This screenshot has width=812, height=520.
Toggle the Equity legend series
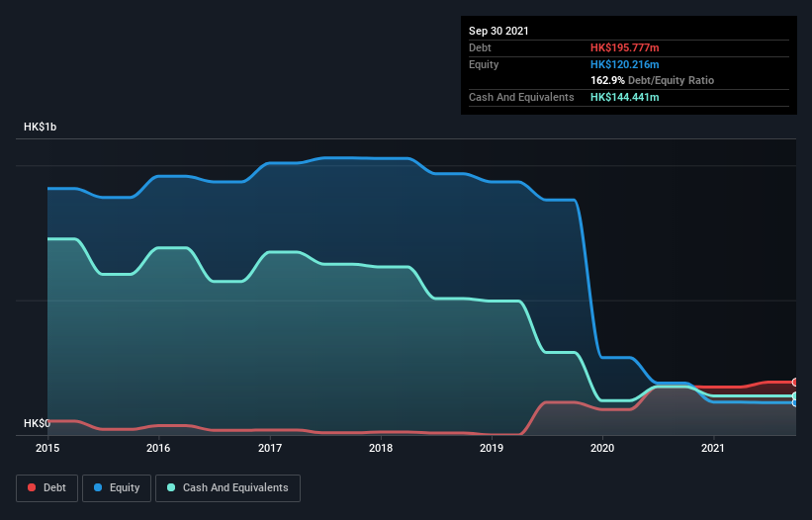click(117, 488)
